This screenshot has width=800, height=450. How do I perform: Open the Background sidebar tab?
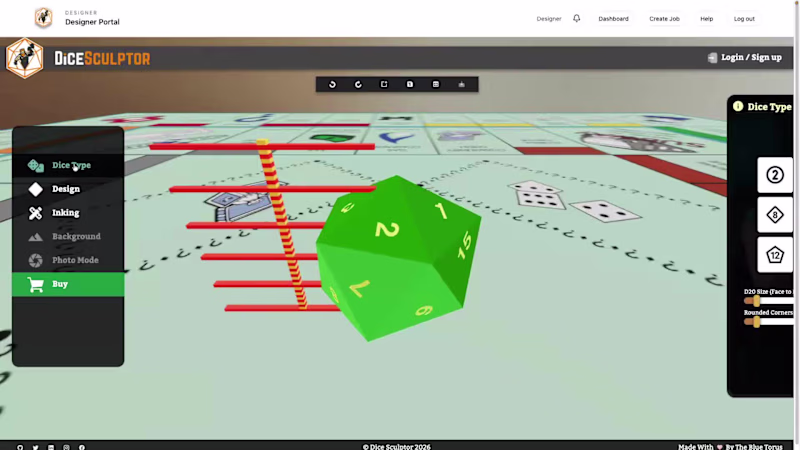point(68,236)
